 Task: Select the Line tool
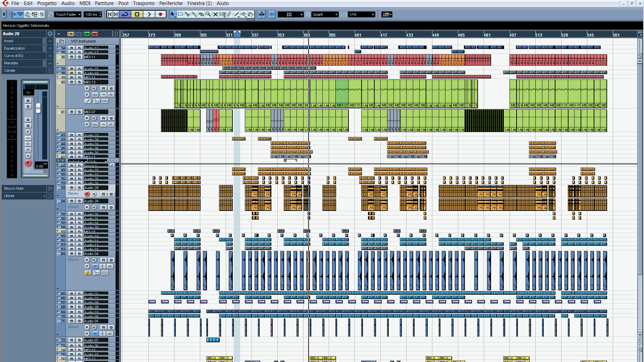click(x=237, y=14)
